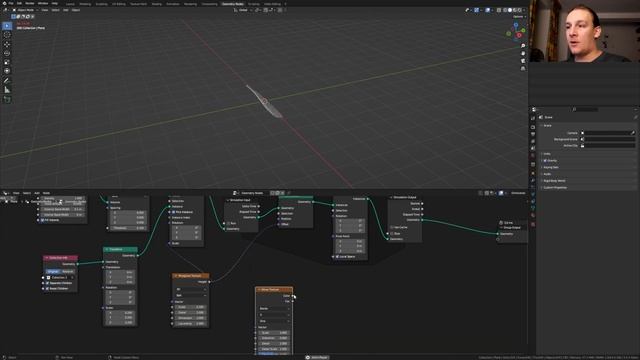Collapse the Transform node header arrow
The image size is (640, 360).
(107, 249)
